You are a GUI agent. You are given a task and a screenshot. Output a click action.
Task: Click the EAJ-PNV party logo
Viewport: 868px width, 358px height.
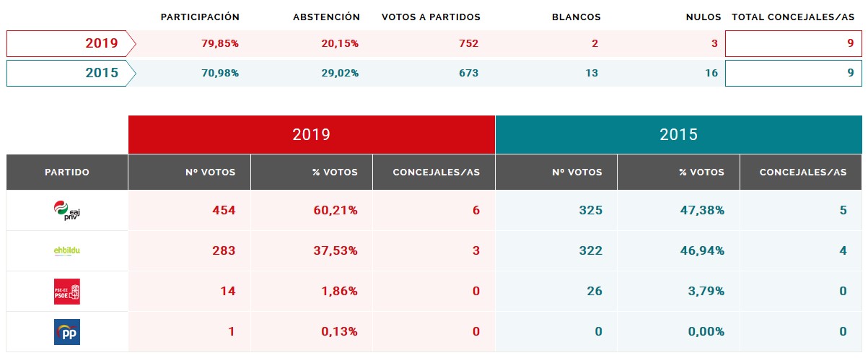coord(67,210)
